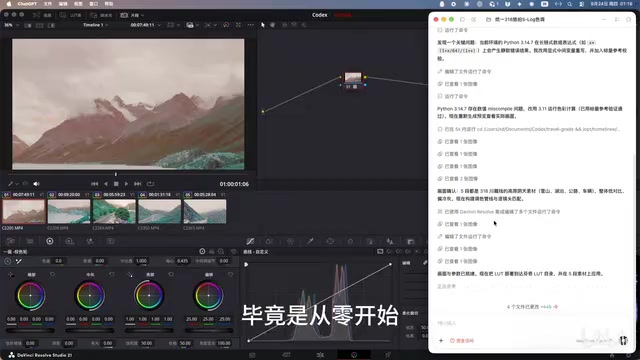Click the contrast field 1.000
Image resolution: width=640 pixels, height=360 pixels.
[x=141, y=261]
